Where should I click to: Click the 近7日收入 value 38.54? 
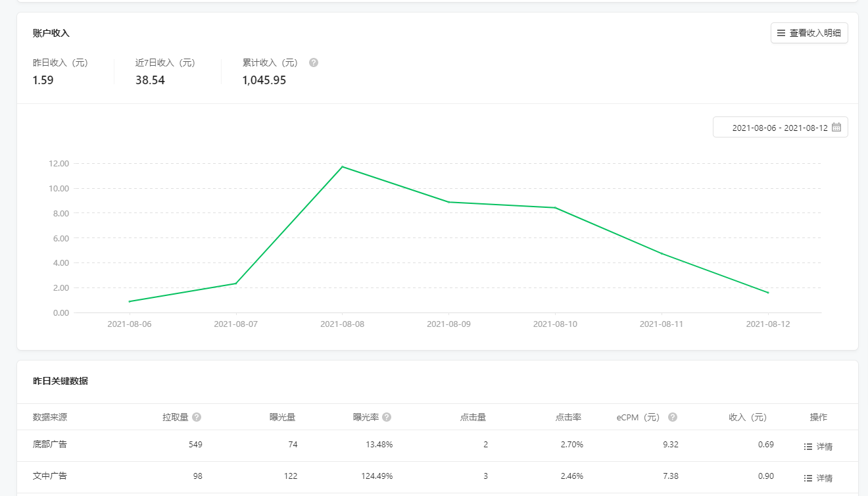150,80
